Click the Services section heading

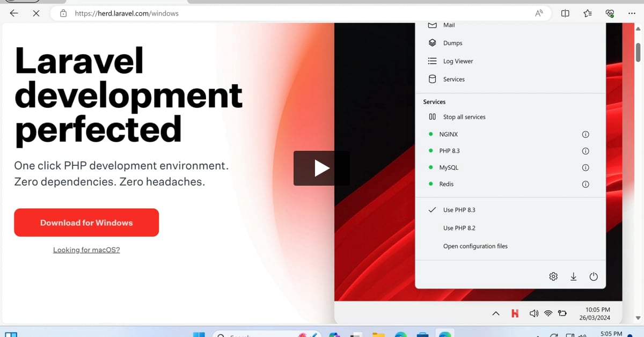click(434, 102)
